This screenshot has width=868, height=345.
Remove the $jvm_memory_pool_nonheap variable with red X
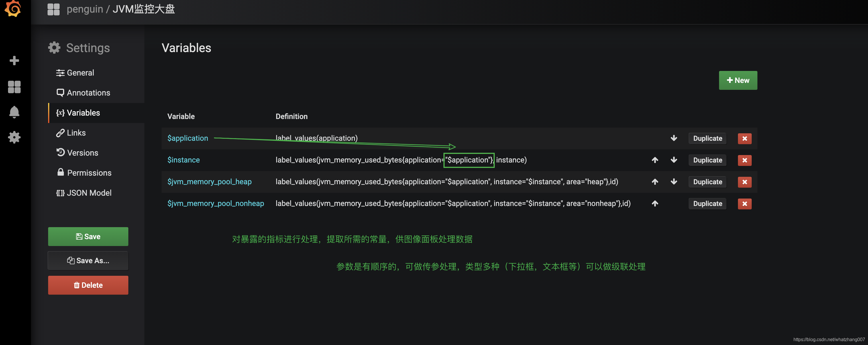[744, 204]
